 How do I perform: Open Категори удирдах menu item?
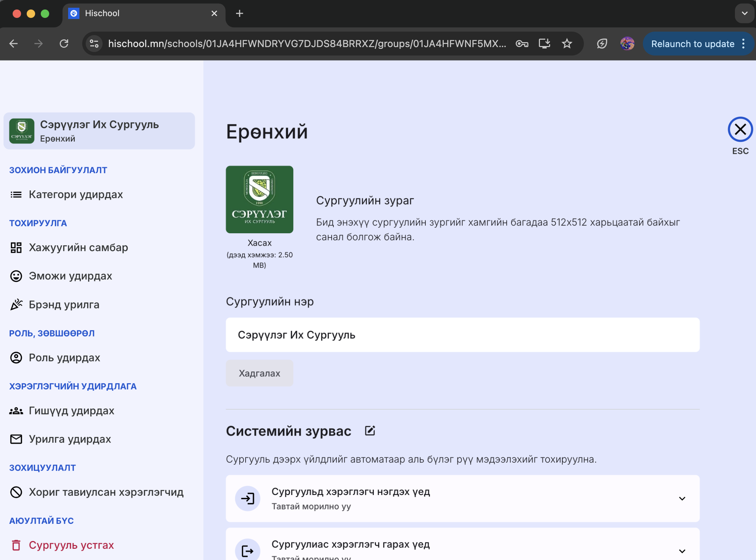76,194
